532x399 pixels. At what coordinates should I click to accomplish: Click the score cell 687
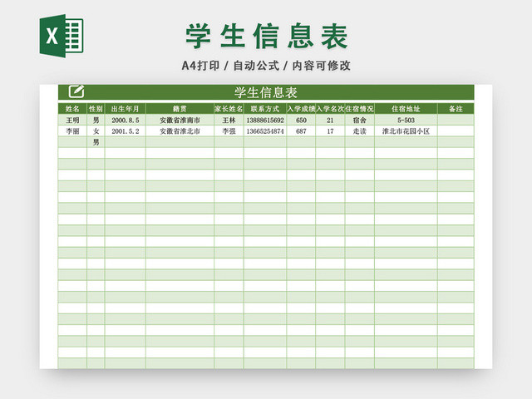click(x=301, y=131)
